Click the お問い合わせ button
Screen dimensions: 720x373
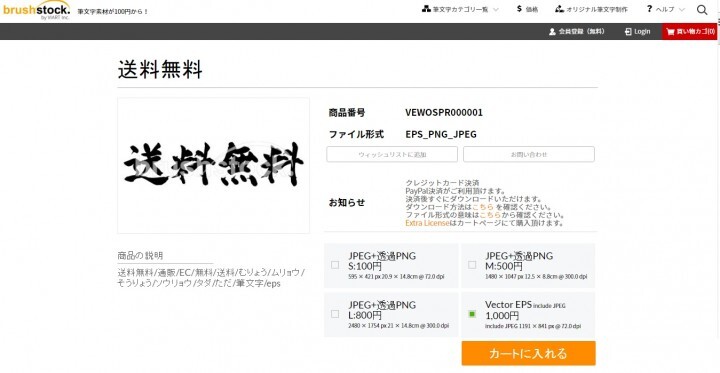pyautogui.click(x=529, y=154)
